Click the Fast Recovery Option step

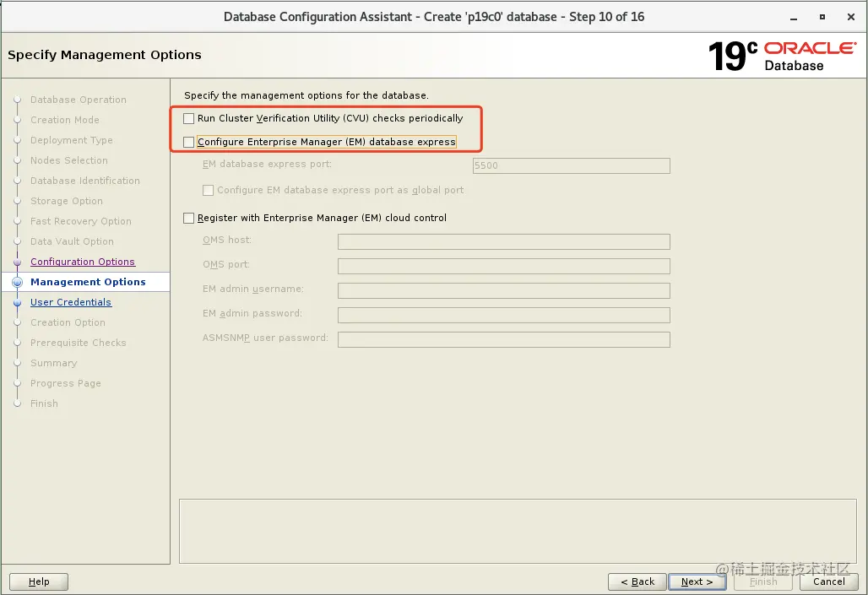coord(81,221)
